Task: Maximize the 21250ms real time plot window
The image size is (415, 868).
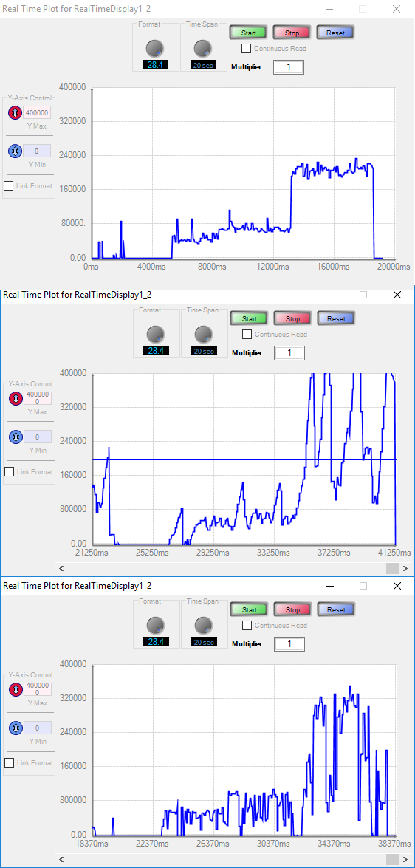Action: click(x=363, y=295)
